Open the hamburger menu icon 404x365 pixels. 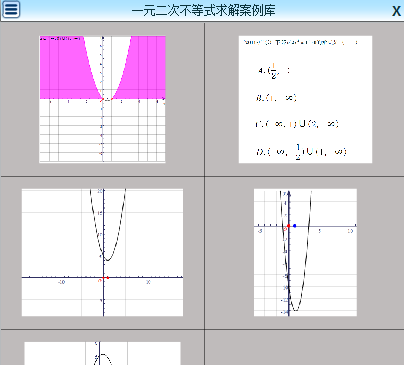[x=11, y=9]
